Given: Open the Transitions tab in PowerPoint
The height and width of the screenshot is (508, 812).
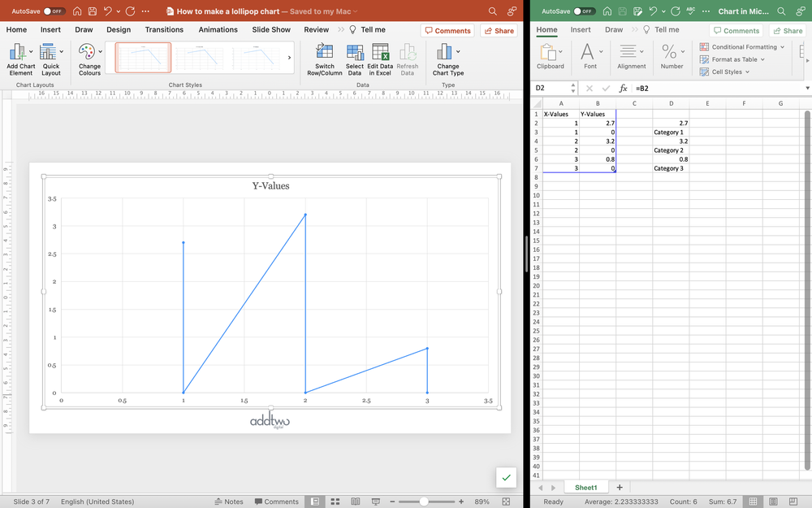Looking at the screenshot, I should (x=165, y=29).
